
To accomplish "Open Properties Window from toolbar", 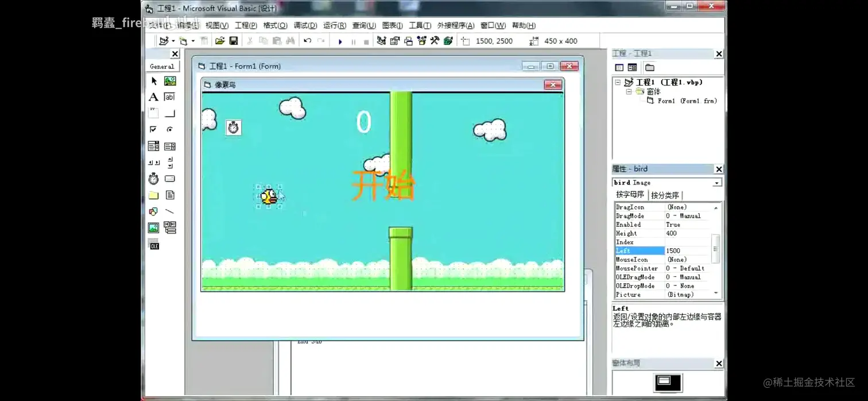I will point(395,41).
